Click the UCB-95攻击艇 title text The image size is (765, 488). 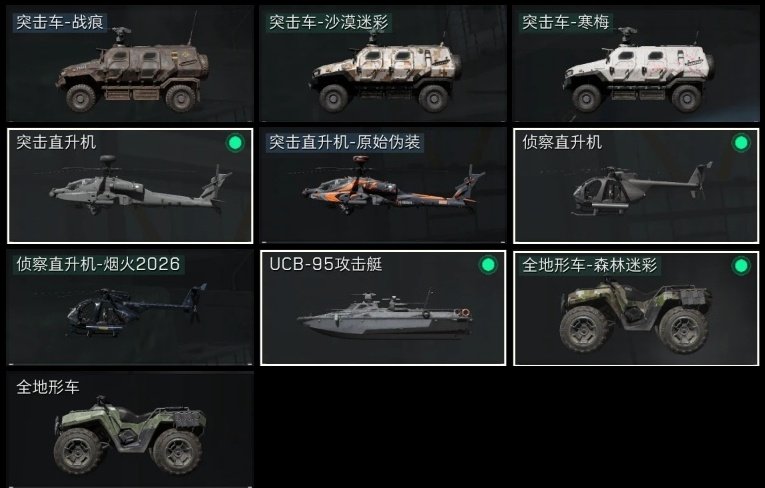325,264
